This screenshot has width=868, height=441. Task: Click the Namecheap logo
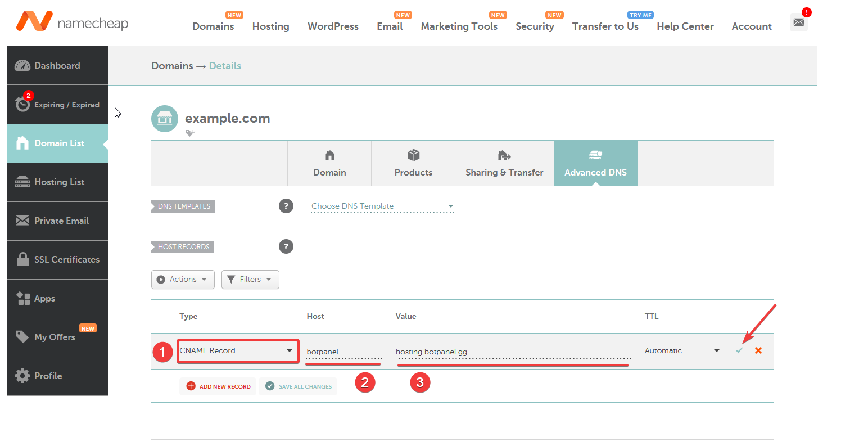(73, 22)
